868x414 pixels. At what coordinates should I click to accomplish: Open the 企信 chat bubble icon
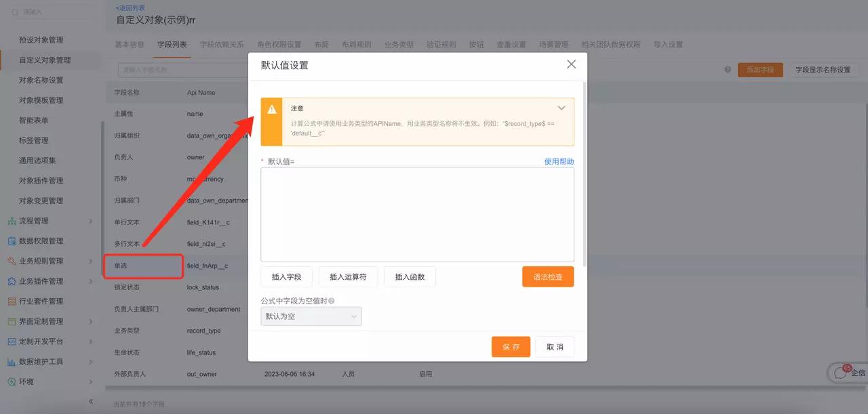841,372
